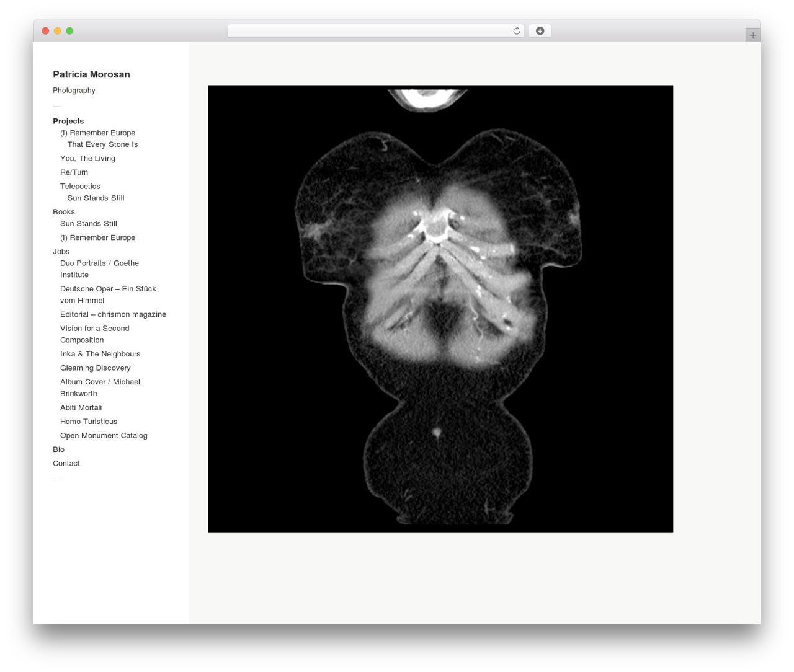Viewport: 794px width, 672px height.
Task: Open Duo Portraits / Goethe Institute
Action: tap(99, 269)
